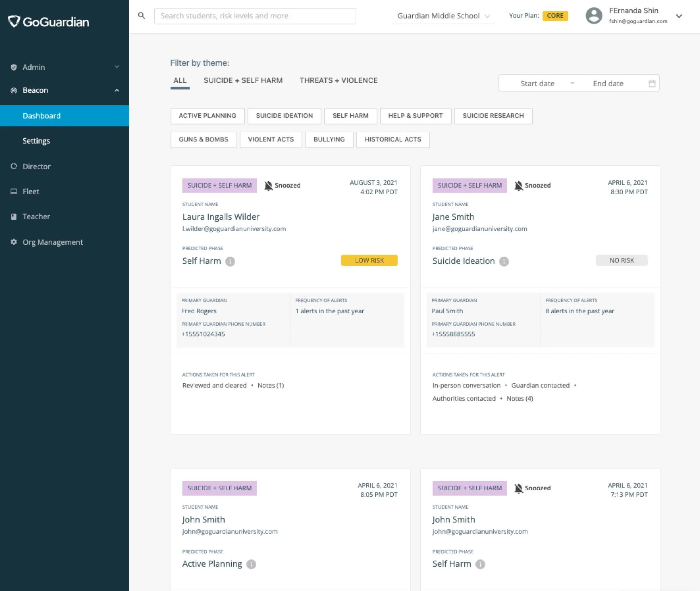Toggle snooze on John Smith's 7:13 PM alert
The width and height of the screenshot is (700, 591).
[x=519, y=488]
